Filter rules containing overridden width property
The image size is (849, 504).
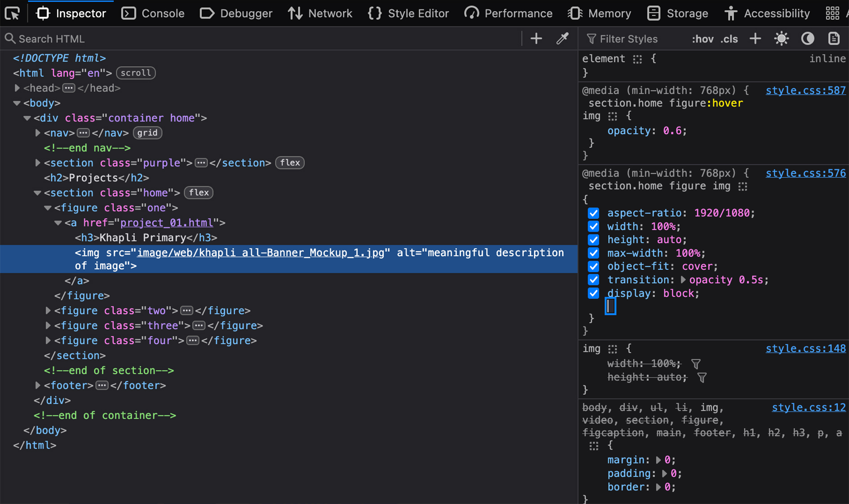[x=696, y=364]
